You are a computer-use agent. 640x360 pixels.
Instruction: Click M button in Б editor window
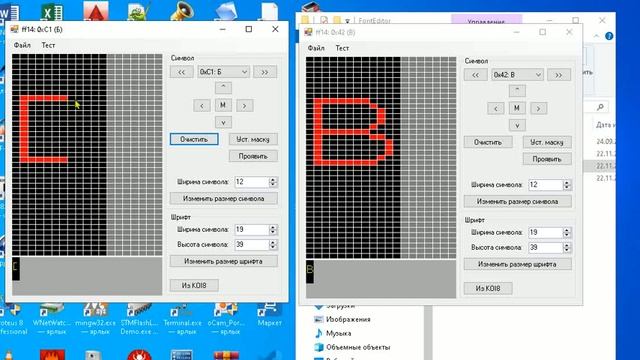point(223,105)
